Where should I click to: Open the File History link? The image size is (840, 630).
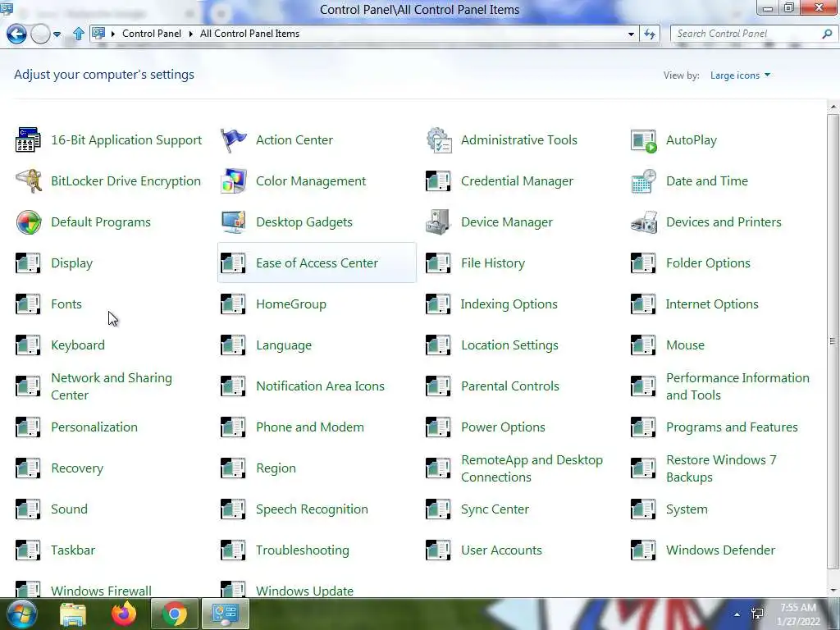(x=493, y=263)
